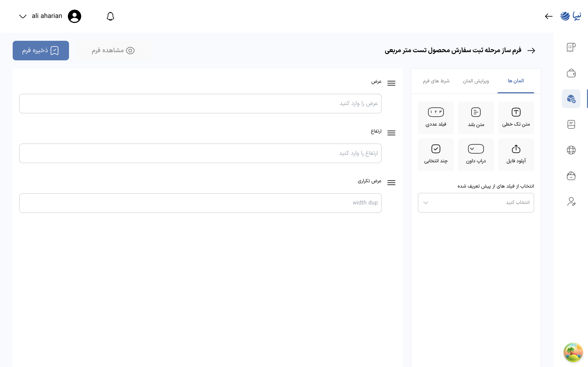Click the ذخیره فرم save button
The image size is (588, 367).
coord(41,51)
